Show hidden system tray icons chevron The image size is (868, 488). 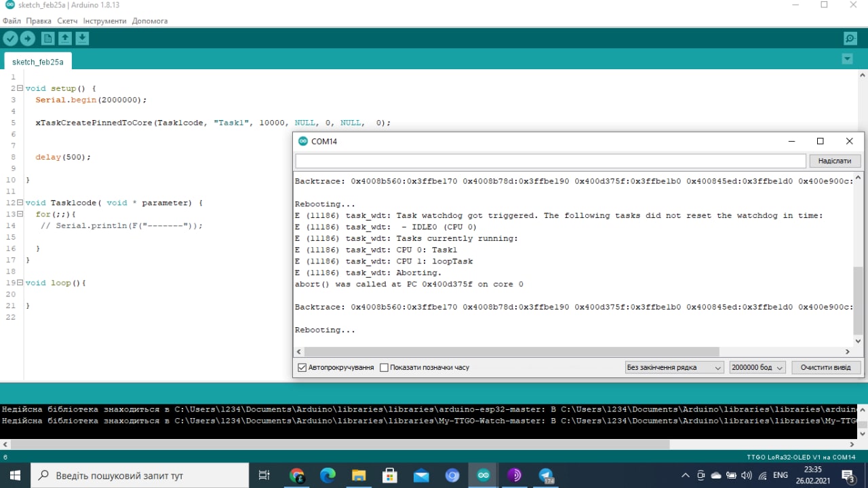tap(685, 475)
